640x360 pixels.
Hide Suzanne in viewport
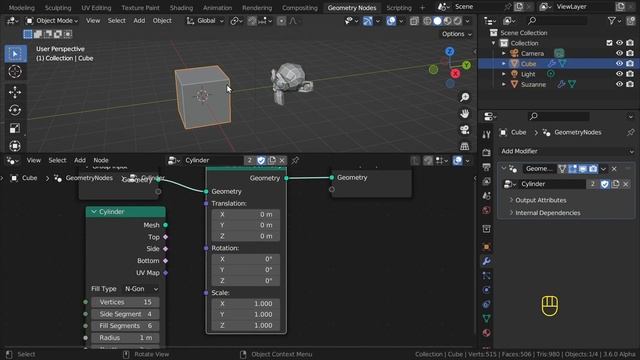(619, 84)
